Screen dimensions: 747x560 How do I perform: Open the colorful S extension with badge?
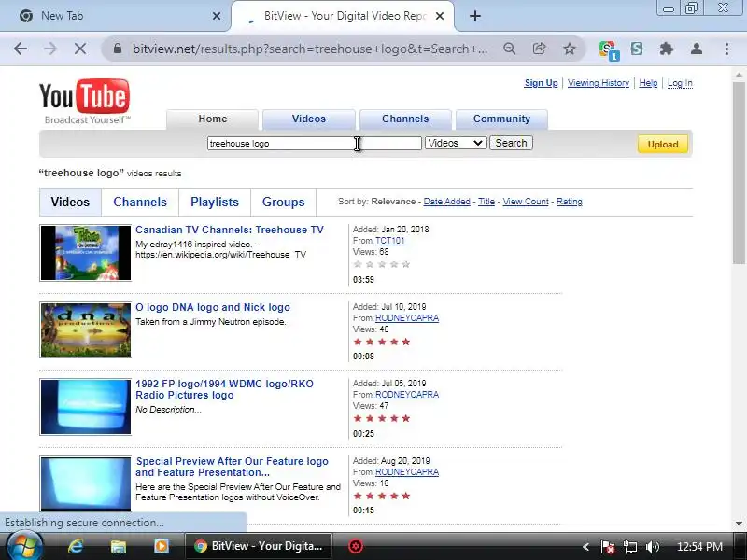(x=609, y=49)
